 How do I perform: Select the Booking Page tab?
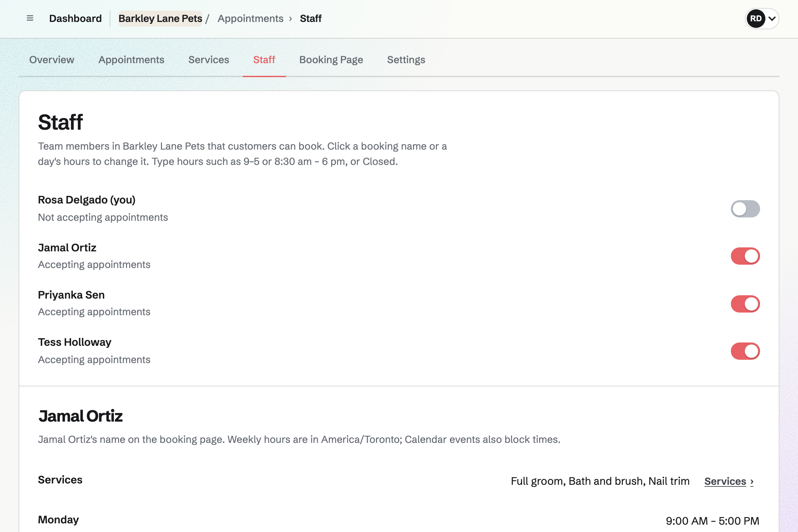click(331, 60)
